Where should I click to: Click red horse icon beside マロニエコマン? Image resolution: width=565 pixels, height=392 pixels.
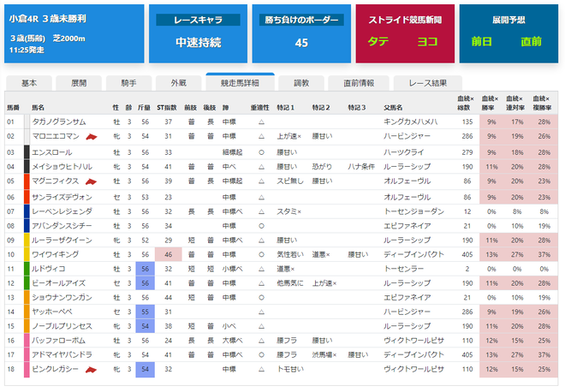91,137
